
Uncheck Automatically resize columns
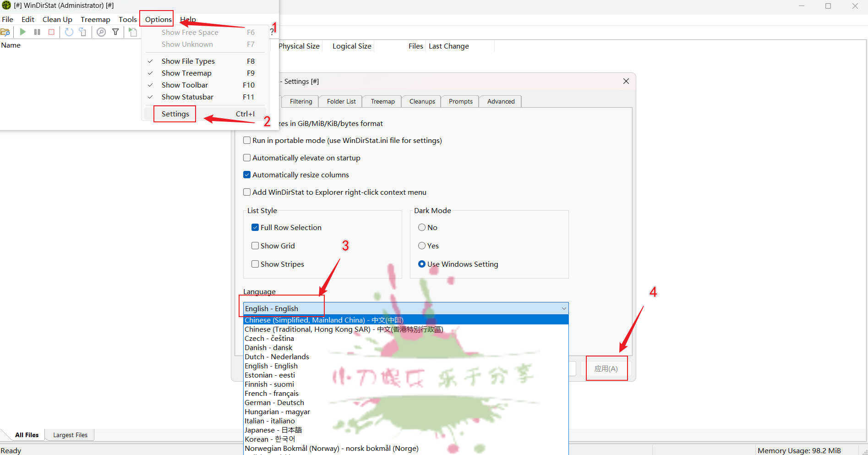click(247, 175)
